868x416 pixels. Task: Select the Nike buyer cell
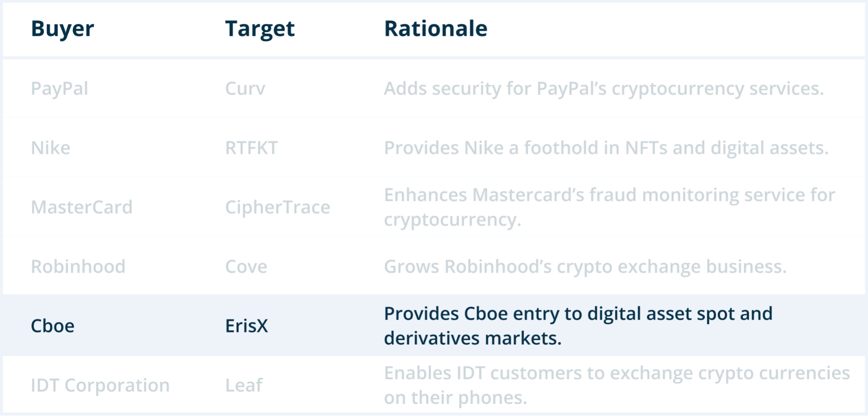click(50, 148)
